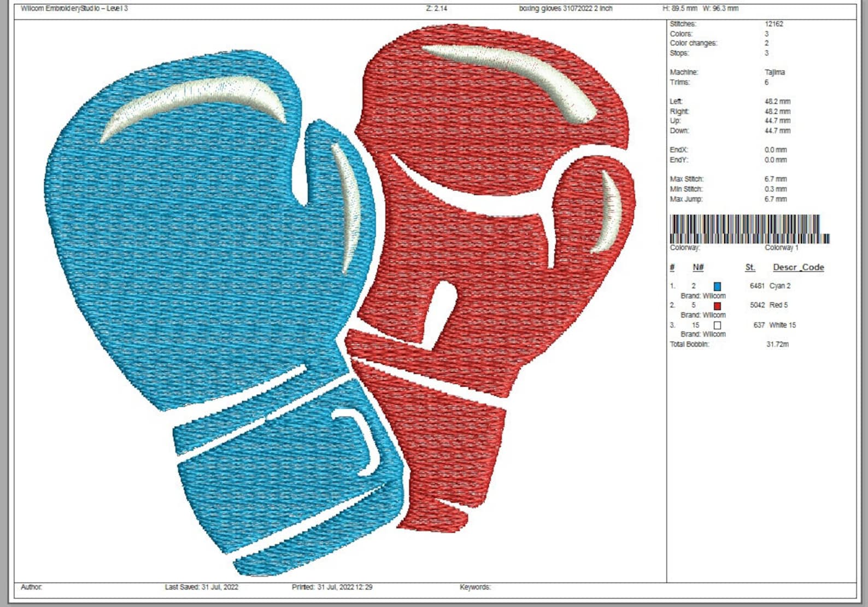The height and width of the screenshot is (607, 868).
Task: Click the 'Max Stitch:' value 6.7 mm
Action: (x=776, y=179)
